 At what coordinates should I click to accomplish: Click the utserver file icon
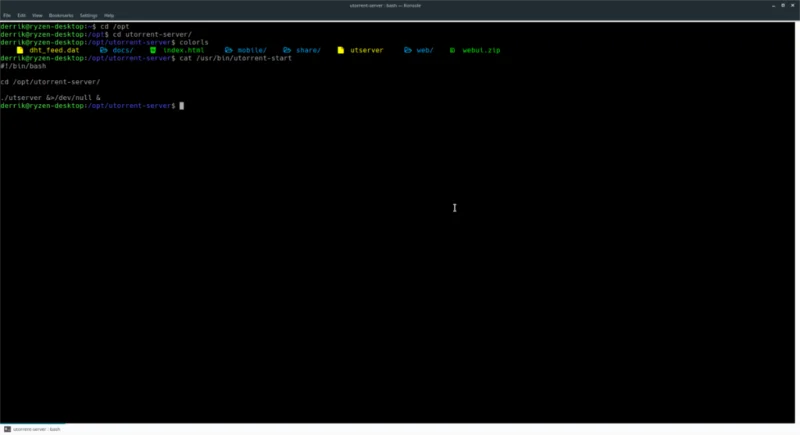tap(340, 50)
